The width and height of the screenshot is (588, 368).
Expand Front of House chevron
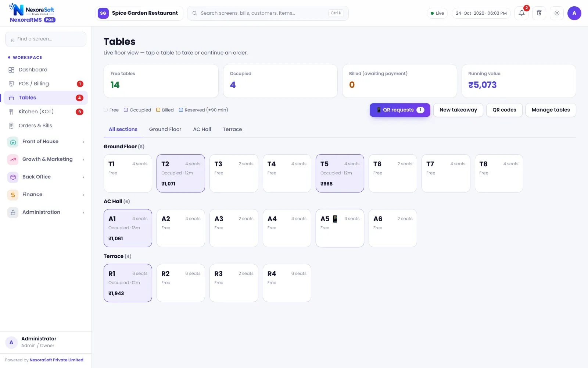[83, 142]
